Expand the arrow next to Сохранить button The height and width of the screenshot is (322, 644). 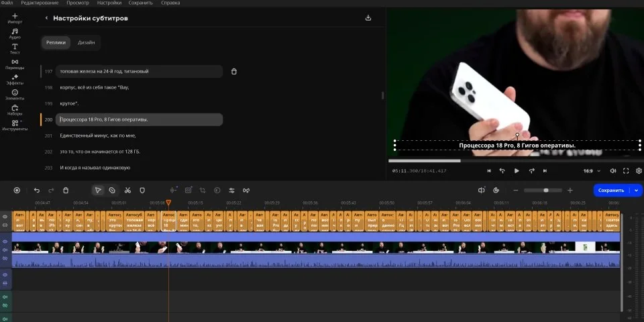[x=637, y=191]
